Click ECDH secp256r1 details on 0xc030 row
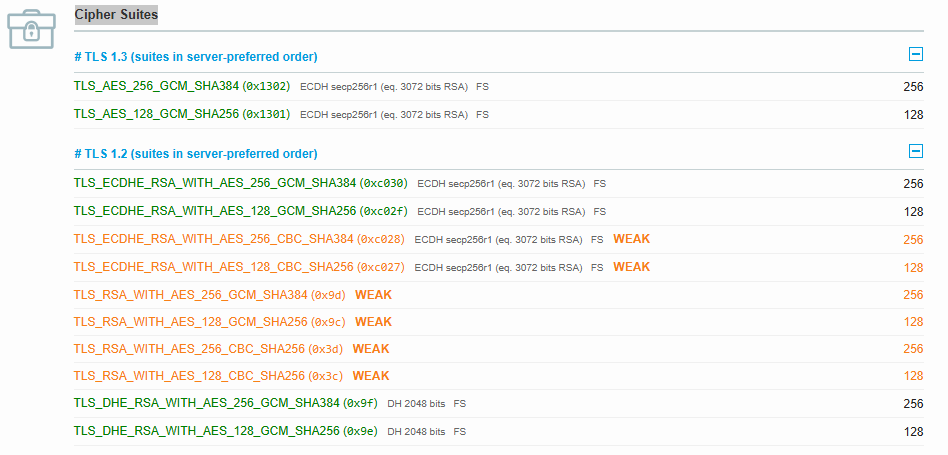The height and width of the screenshot is (455, 948). pyautogui.click(x=501, y=184)
